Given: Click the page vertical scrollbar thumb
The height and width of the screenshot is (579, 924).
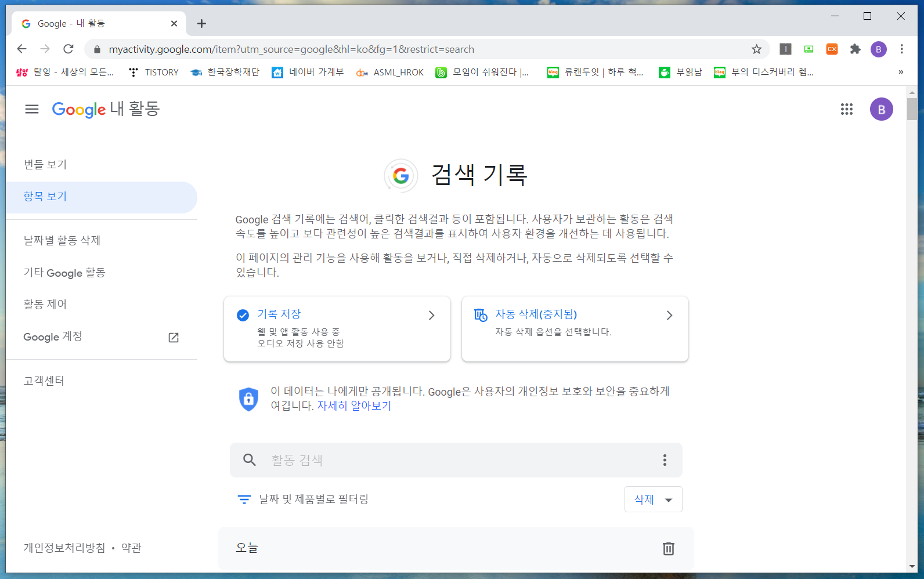Looking at the screenshot, I should 912,109.
